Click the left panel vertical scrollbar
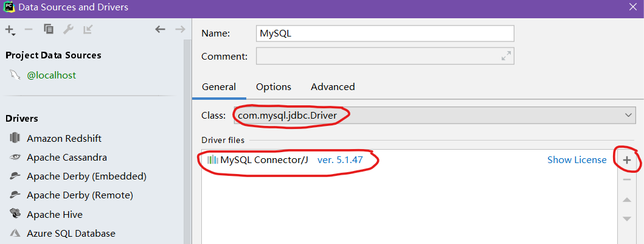The image size is (644, 244). 187,142
